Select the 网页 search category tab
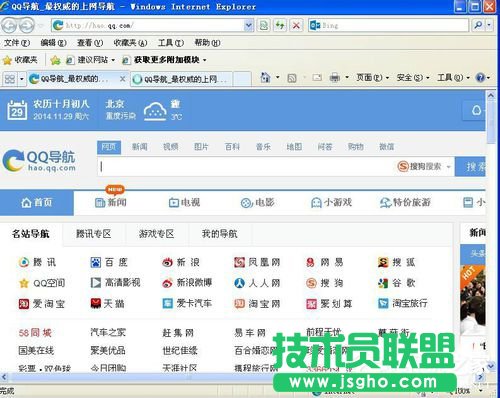This screenshot has height=398, width=500. coord(109,147)
